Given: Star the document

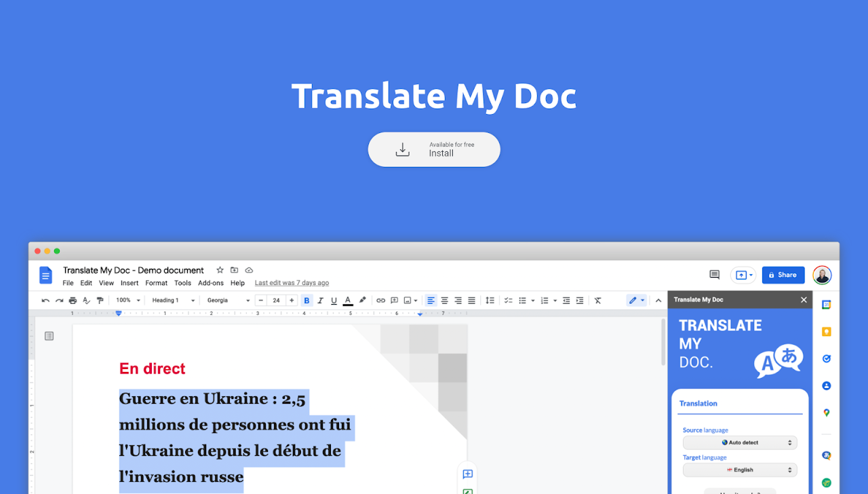Looking at the screenshot, I should pyautogui.click(x=220, y=270).
